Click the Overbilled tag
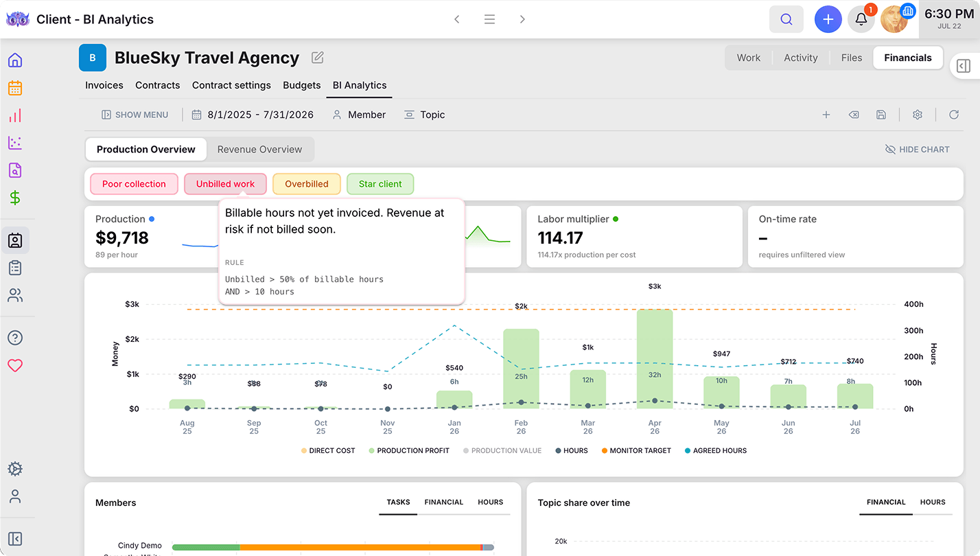Viewport: 980px width, 556px height. 307,184
